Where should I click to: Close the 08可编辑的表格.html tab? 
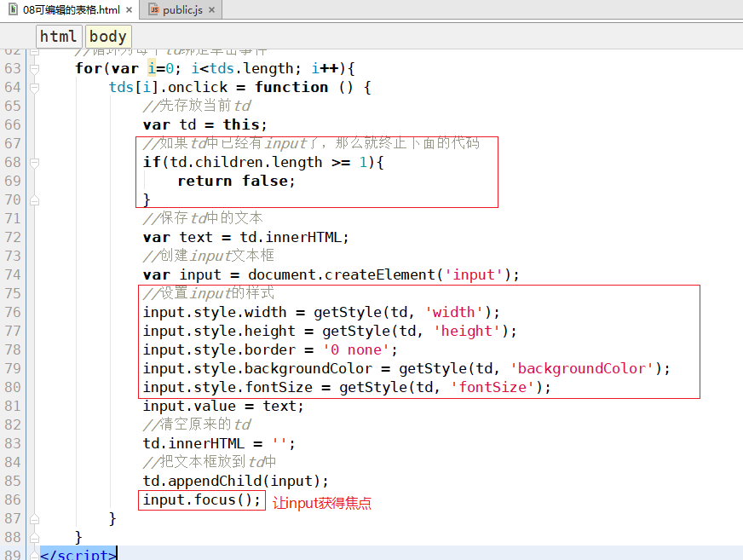[128, 10]
